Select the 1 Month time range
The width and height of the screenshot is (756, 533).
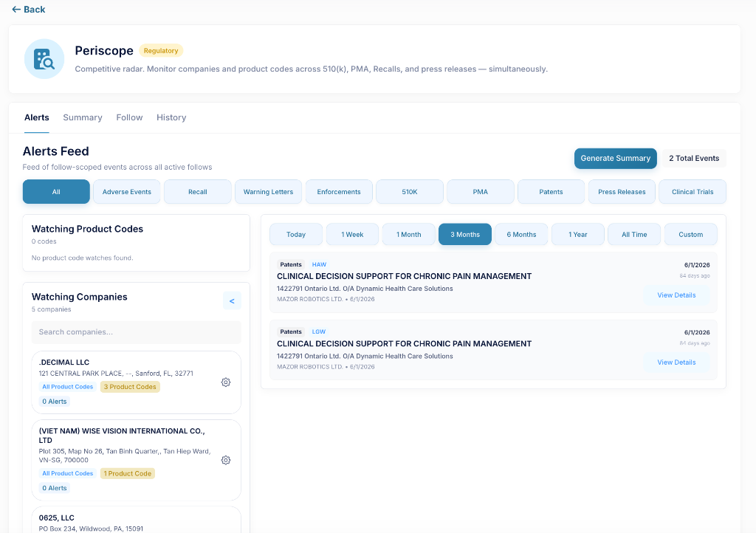[409, 234]
